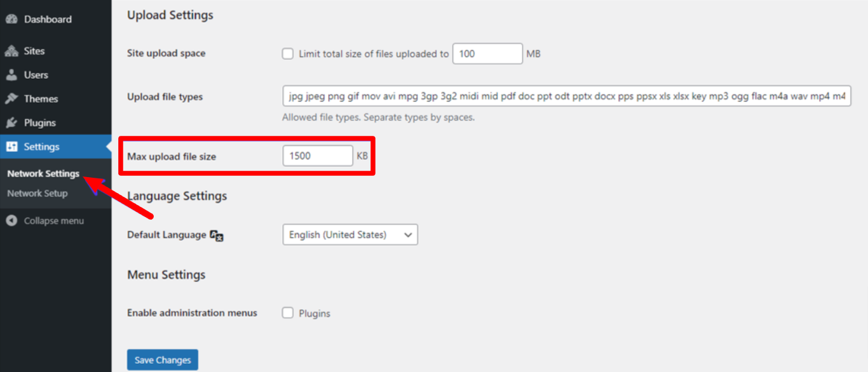Screen dimensions: 868x372
Task: Open Network Settings submenu item
Action: 43,174
